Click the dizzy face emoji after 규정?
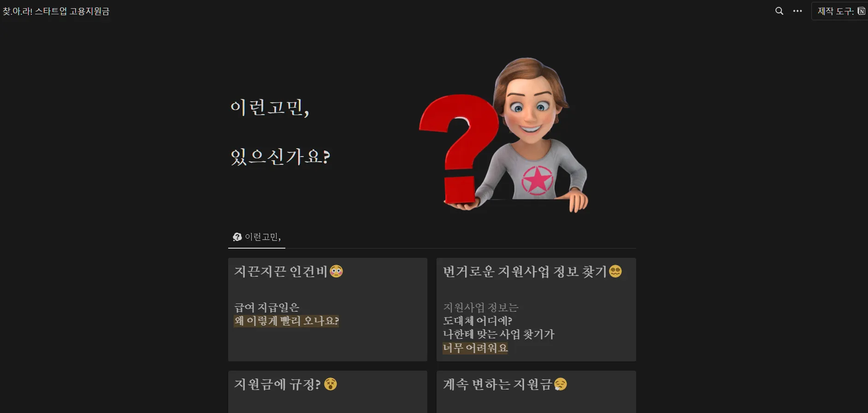 tap(331, 384)
